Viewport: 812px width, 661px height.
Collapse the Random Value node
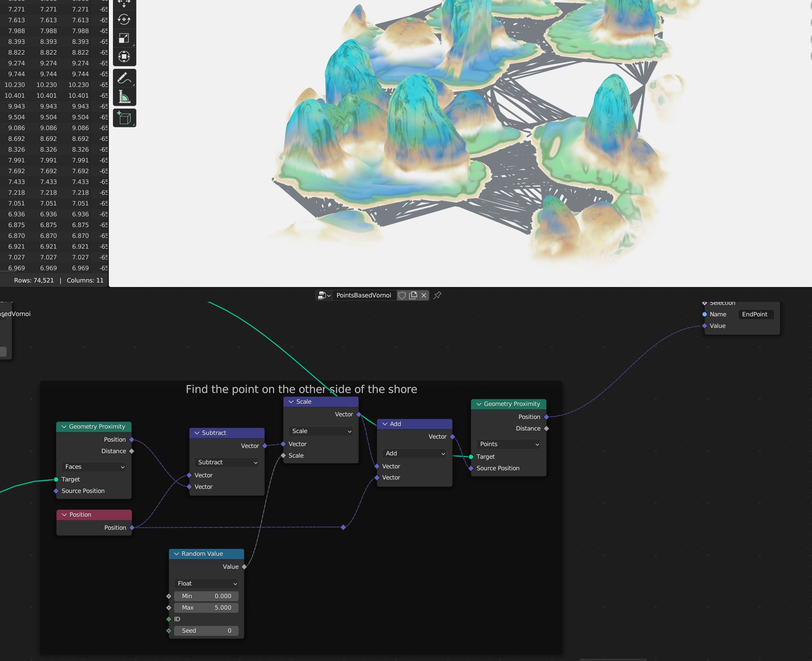(176, 554)
